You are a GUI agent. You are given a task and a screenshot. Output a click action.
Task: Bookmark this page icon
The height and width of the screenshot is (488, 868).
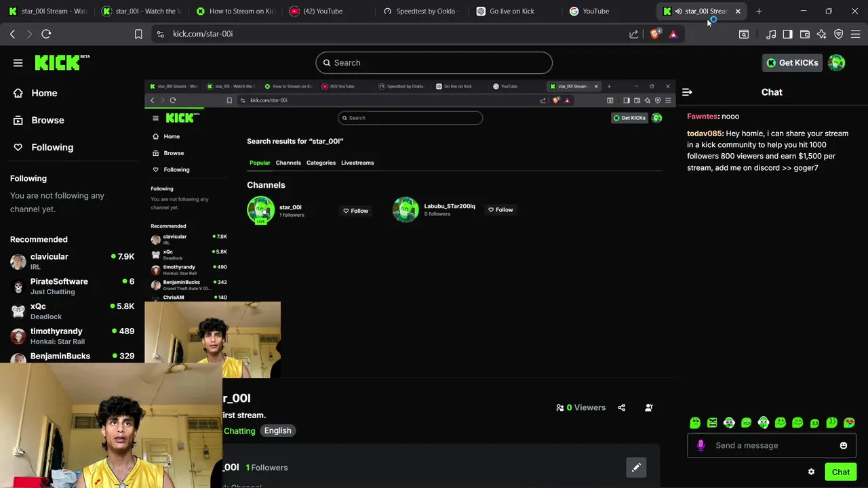coord(138,34)
